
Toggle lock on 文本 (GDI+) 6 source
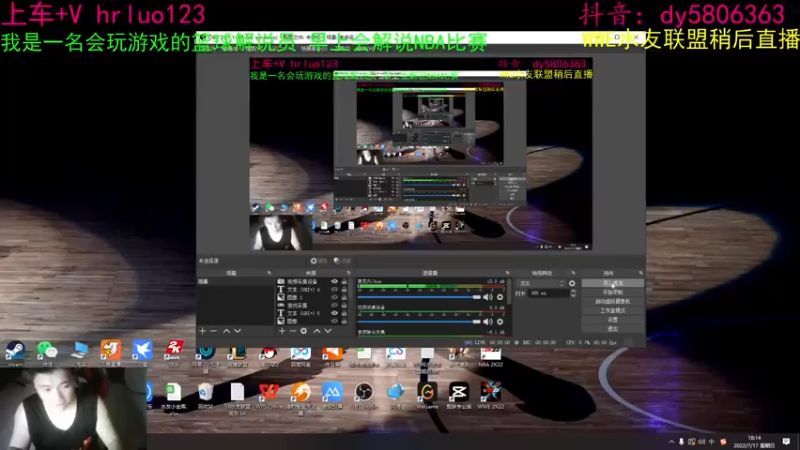tap(344, 289)
